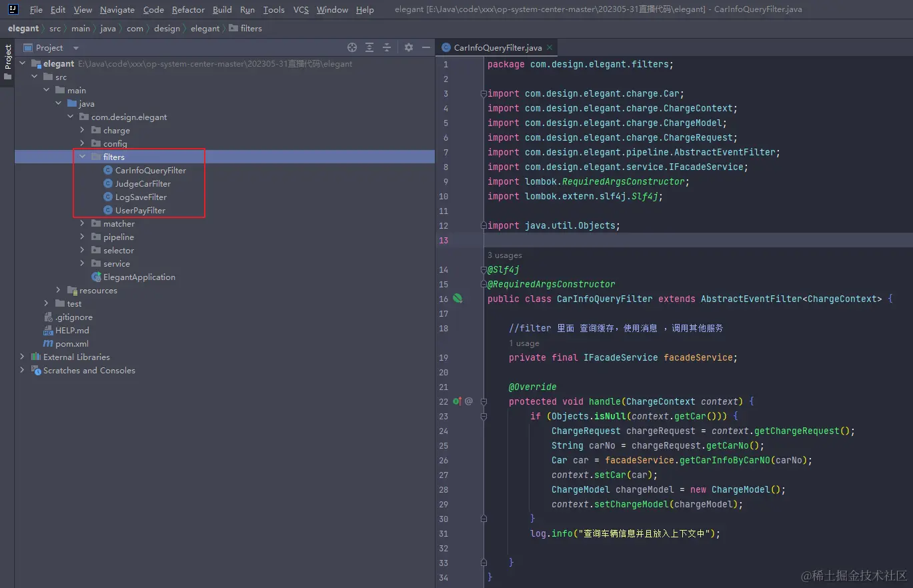Click the Collapse All icon in Project panel
Viewport: 913px width, 588px height.
click(387, 47)
